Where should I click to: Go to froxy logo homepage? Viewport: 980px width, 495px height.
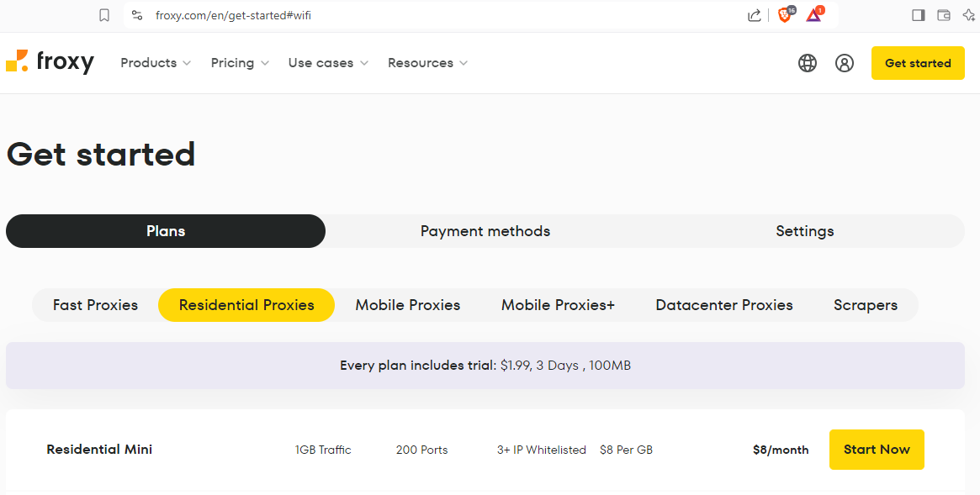tap(50, 62)
